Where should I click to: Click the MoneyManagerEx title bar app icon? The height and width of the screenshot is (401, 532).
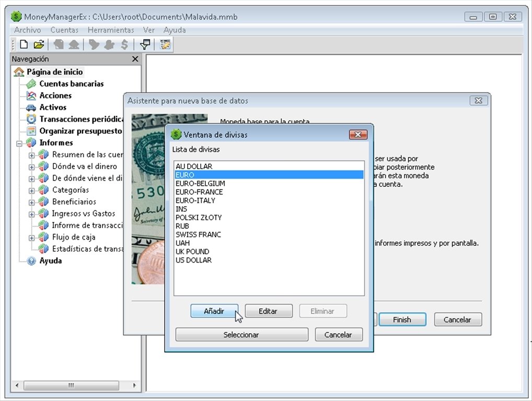16,16
